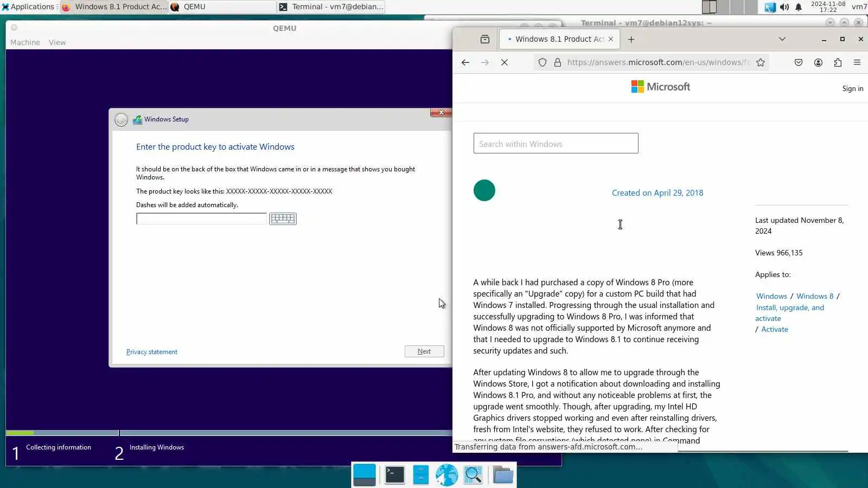Close the Windows Setup dialog
868x488 pixels.
click(x=441, y=112)
